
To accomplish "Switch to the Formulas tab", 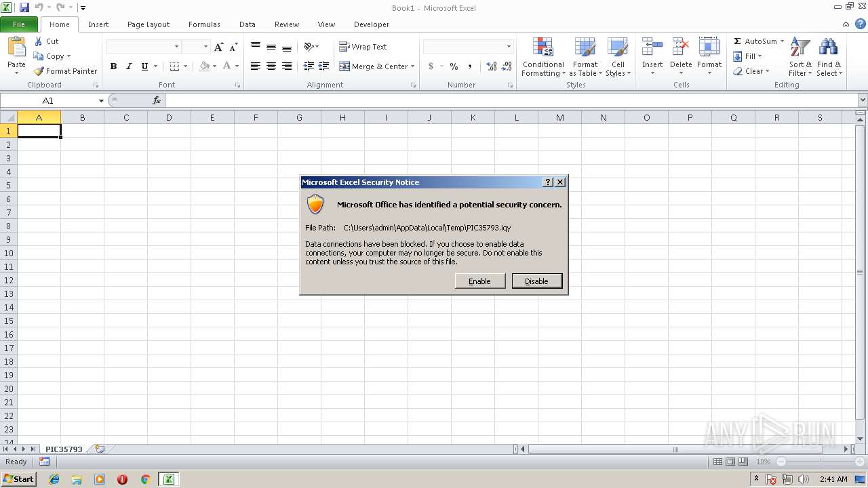I will 204,24.
